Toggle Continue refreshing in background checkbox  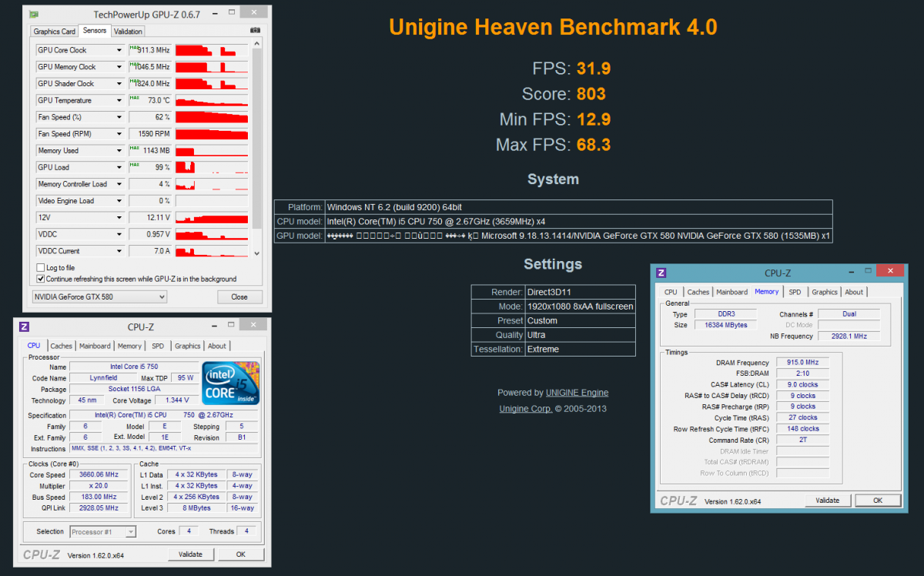[x=41, y=279]
